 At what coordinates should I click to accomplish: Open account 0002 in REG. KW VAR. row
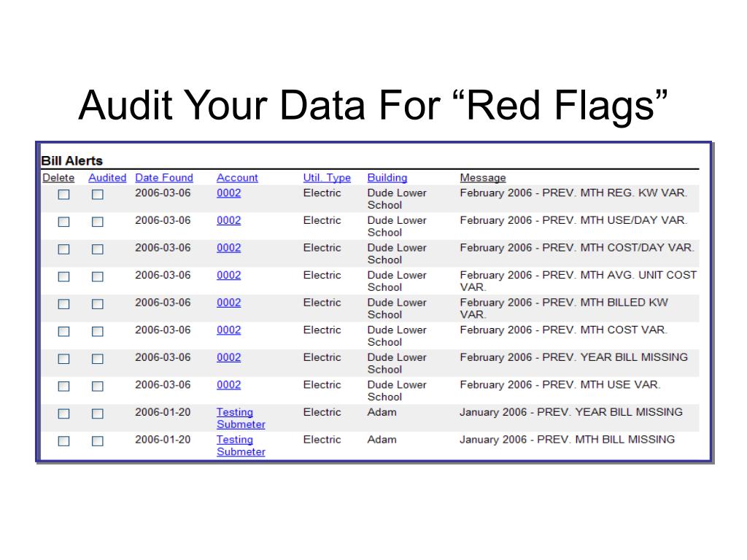coord(228,192)
